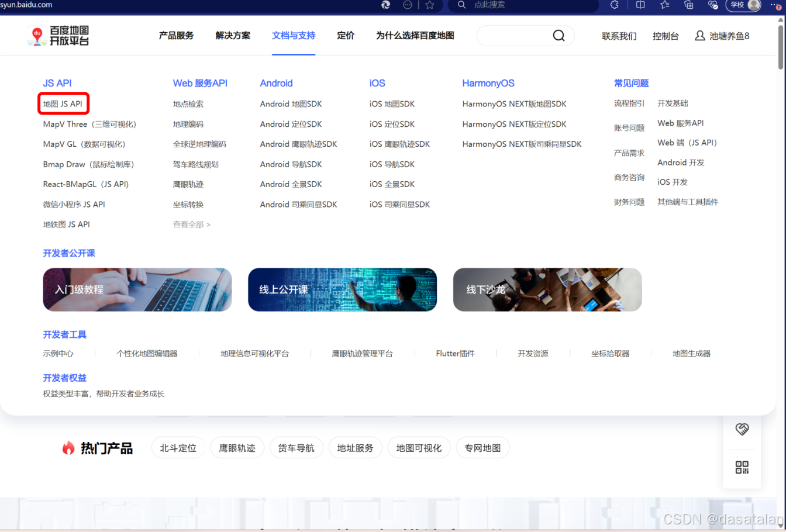Open the 地点检索 web service link

click(x=188, y=104)
